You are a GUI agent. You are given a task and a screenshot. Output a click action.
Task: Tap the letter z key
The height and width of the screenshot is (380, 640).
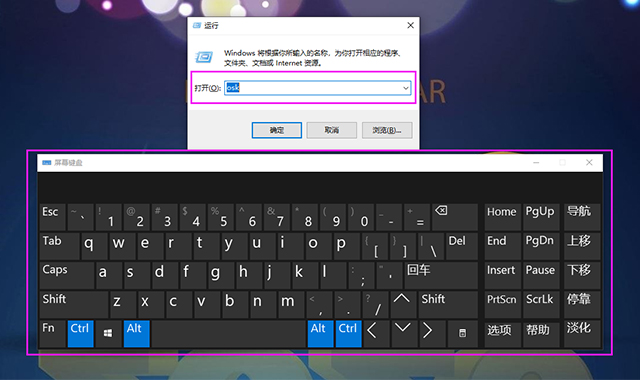tap(123, 304)
